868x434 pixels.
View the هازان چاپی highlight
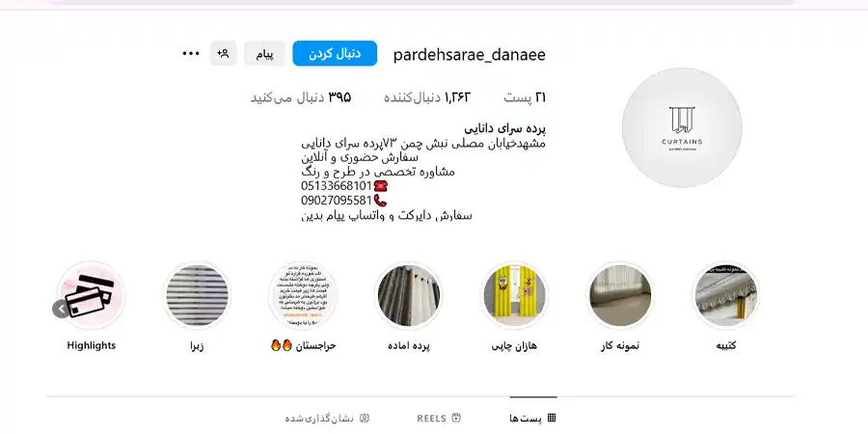(514, 295)
